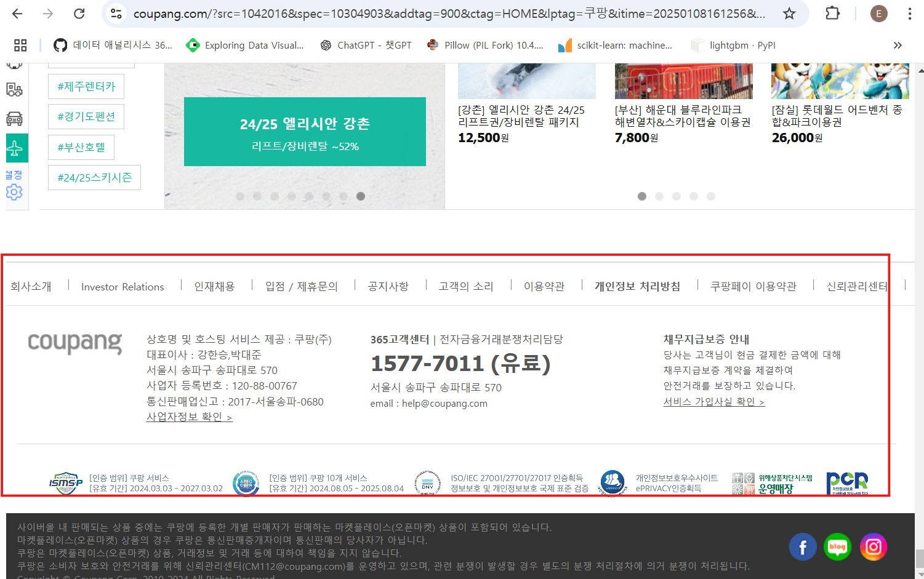Click the 롯데월드 product thumbnail image
The height and width of the screenshot is (579, 924).
840,81
